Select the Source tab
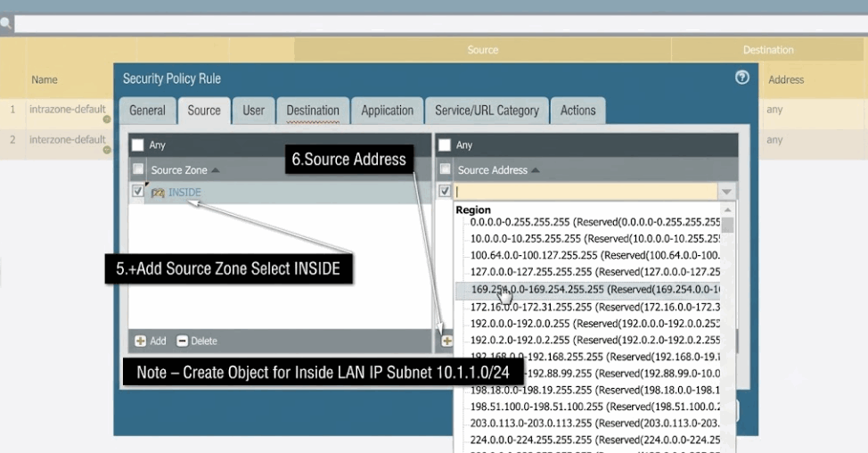This screenshot has width=868, height=453. [204, 111]
